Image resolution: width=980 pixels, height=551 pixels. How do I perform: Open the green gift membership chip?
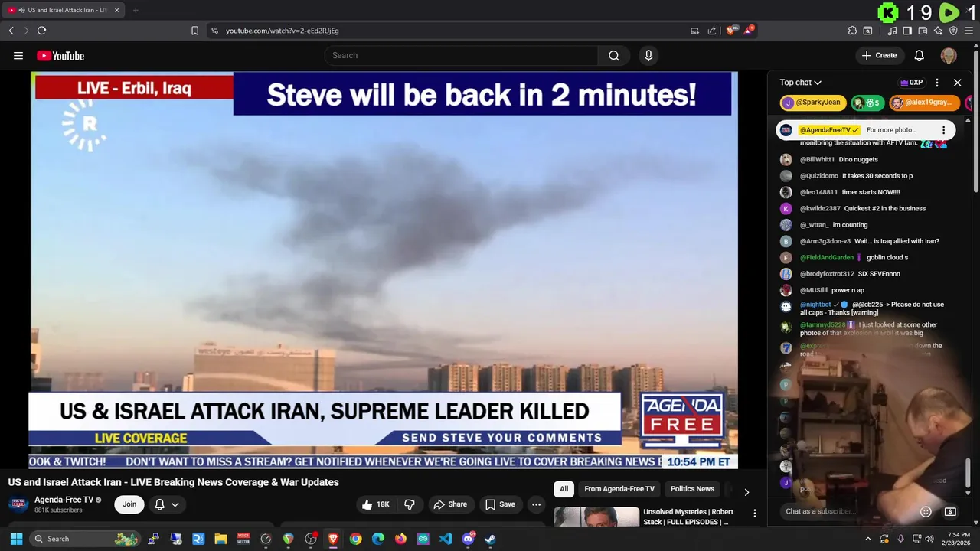(x=867, y=103)
